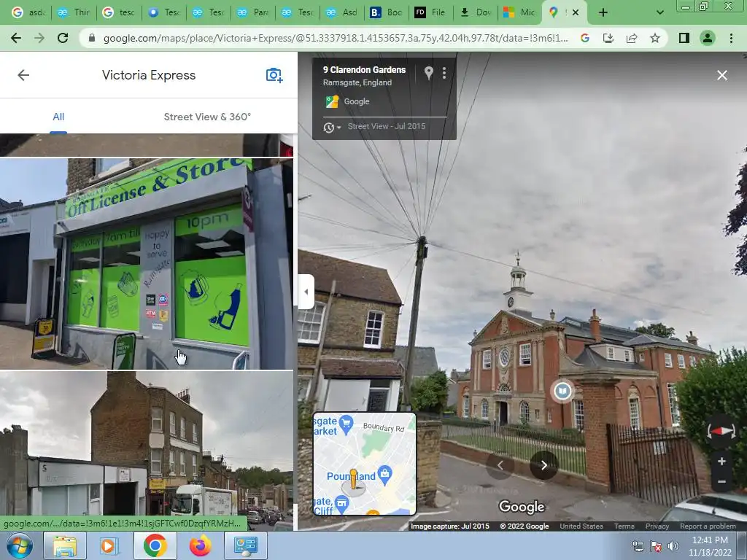747x560 pixels.
Task: Close the active Google Maps tab
Action: click(x=576, y=12)
